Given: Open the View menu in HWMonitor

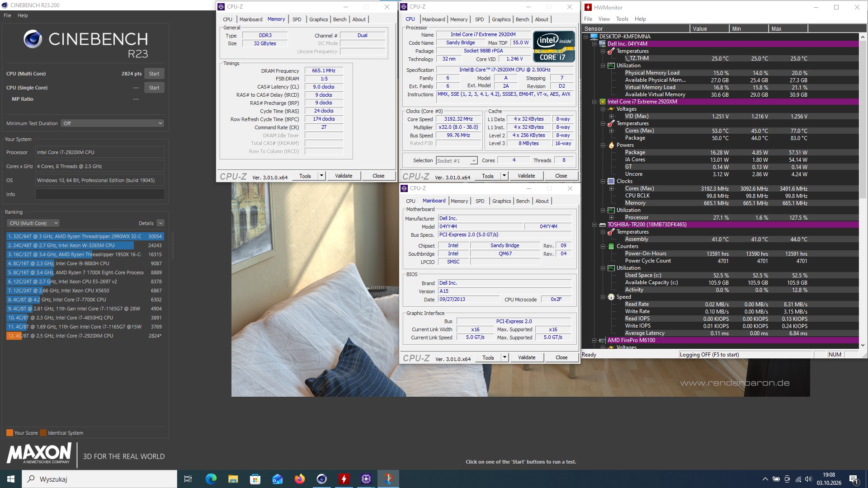Looking at the screenshot, I should point(604,19).
